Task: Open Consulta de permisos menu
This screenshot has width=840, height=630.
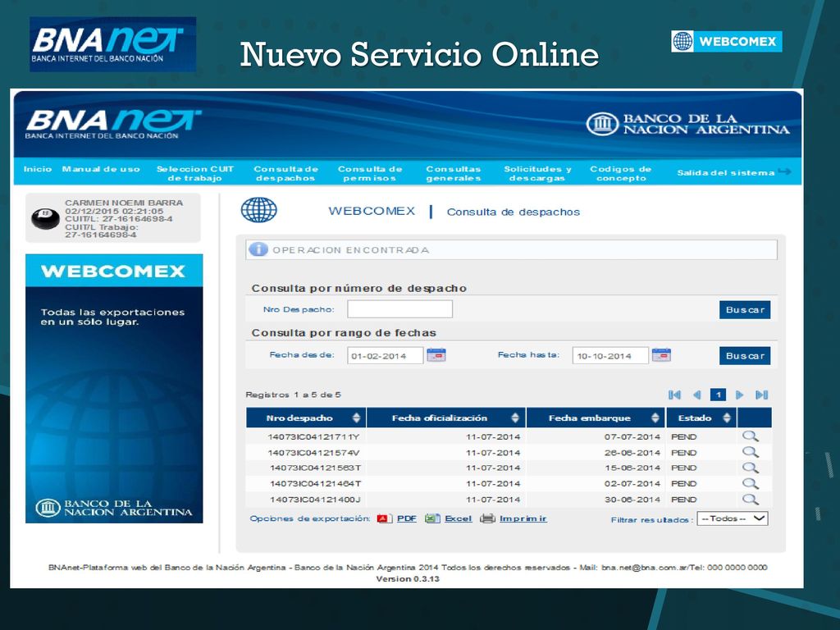Action: 370,174
